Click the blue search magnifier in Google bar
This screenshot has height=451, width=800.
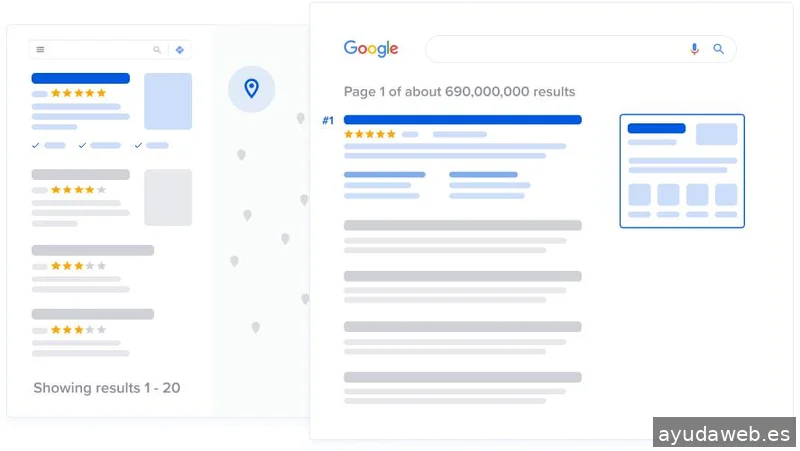click(x=718, y=49)
